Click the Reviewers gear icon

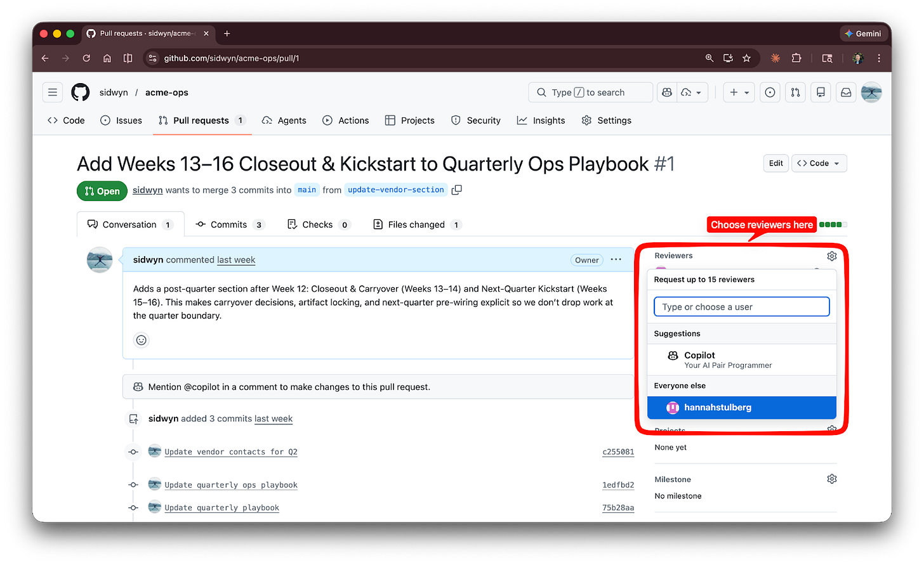coord(832,256)
